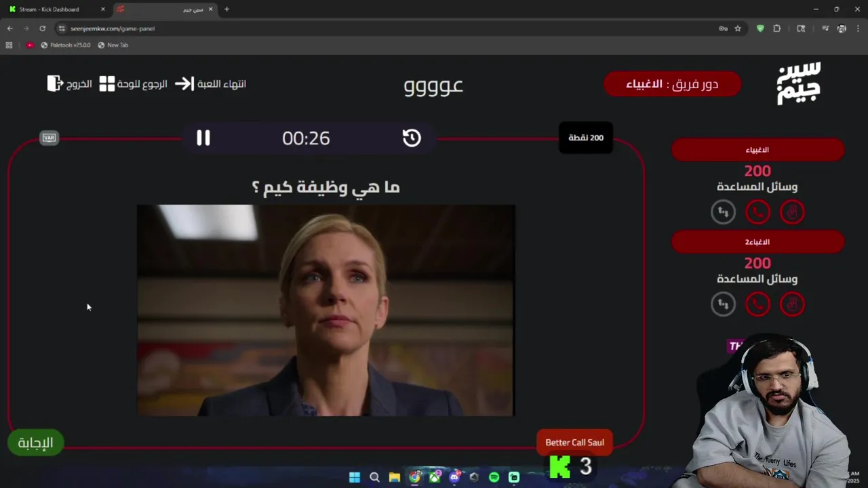Viewport: 868px width, 488px height.
Task: View site information icon in address bar
Action: 62,28
